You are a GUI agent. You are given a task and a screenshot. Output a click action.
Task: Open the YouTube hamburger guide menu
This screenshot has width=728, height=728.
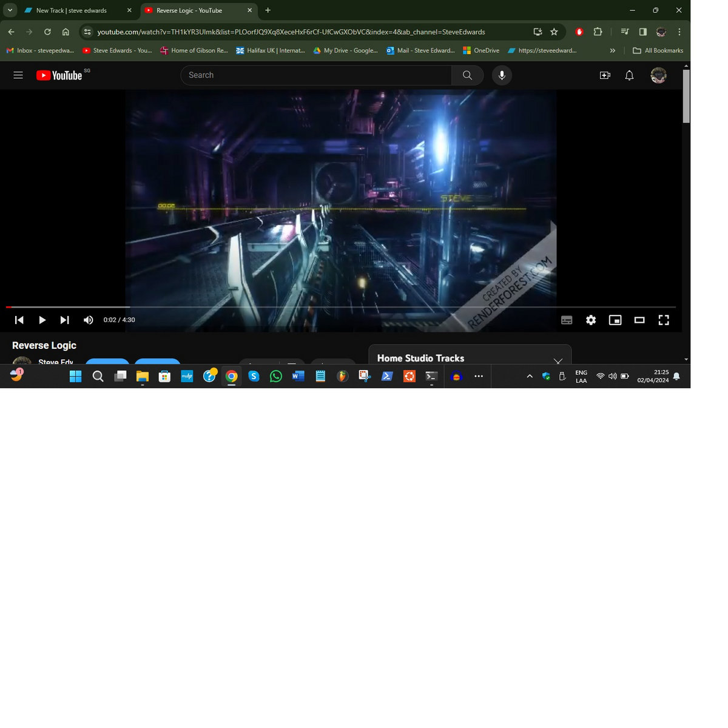tap(18, 75)
